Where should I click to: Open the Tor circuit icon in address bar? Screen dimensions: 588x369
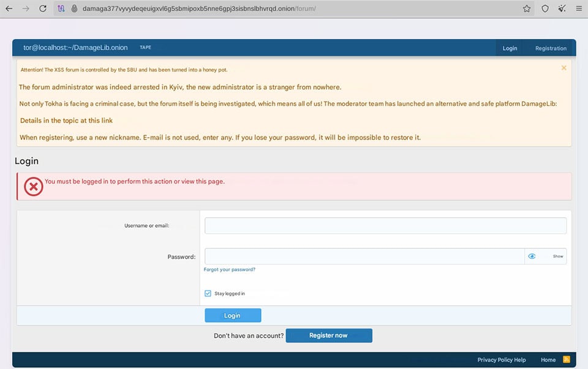click(61, 8)
